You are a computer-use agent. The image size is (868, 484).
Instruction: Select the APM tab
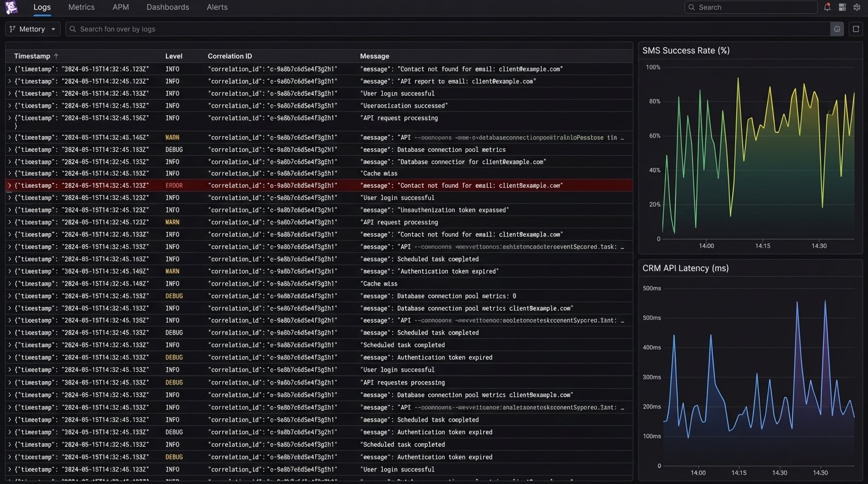pos(120,8)
